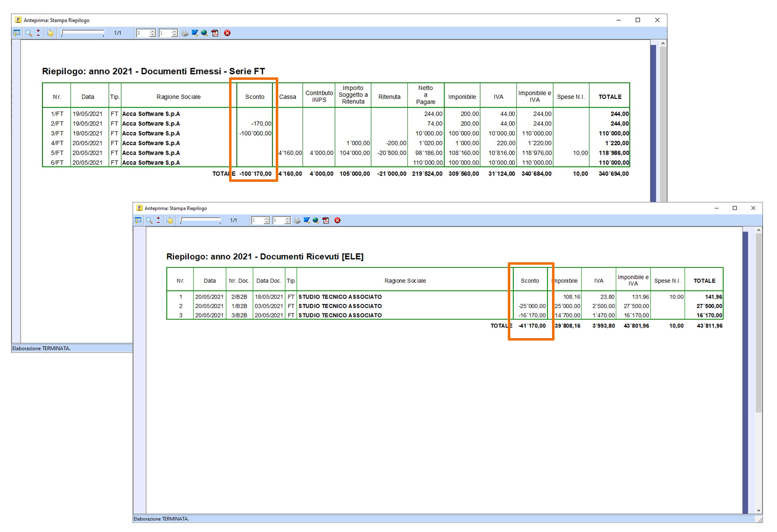Click the 'Contributo INPS' column header

tap(319, 96)
